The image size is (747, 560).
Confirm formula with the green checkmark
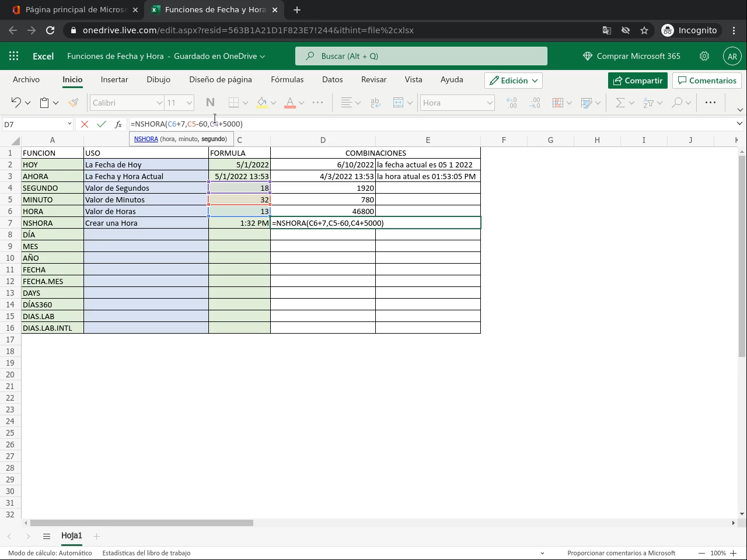tap(102, 124)
